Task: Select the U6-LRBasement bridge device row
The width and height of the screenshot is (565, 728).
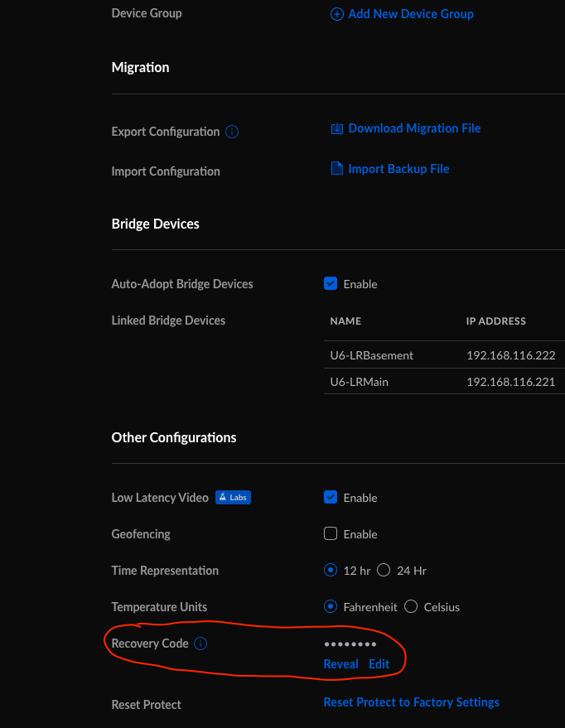Action: tap(371, 356)
